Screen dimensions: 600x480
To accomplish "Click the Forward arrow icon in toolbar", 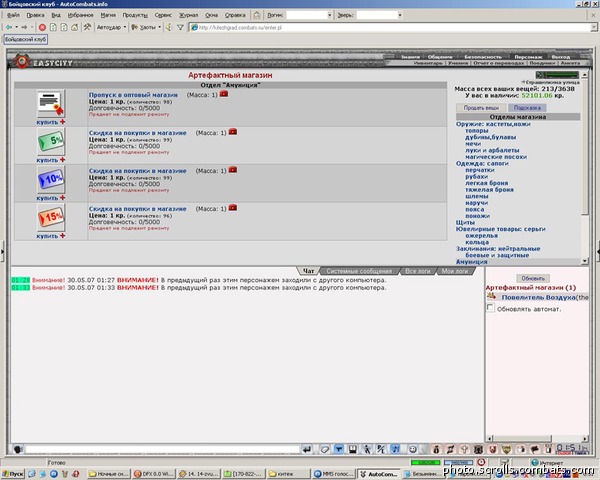I will 24,27.
